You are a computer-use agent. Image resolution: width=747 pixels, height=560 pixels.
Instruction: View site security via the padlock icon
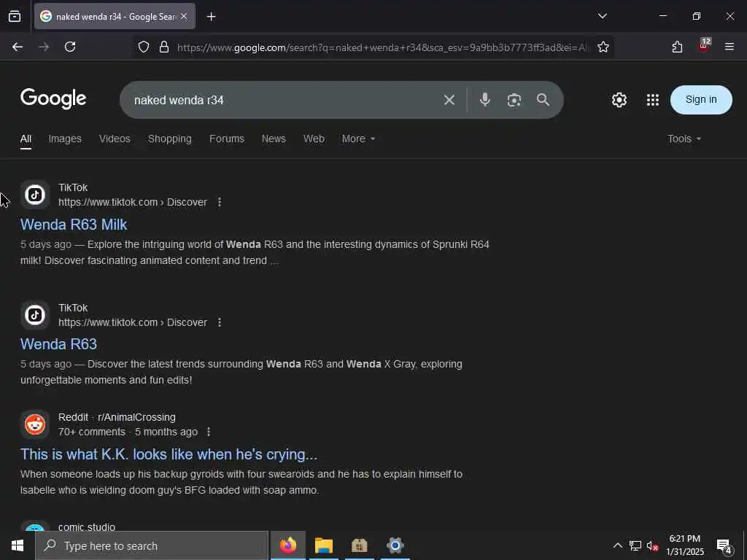pos(164,47)
